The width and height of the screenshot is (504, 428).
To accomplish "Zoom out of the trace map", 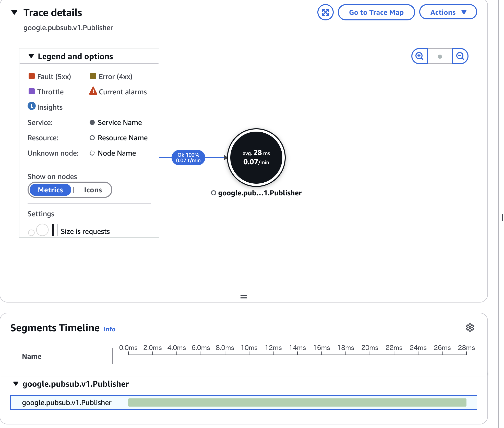I will coord(460,56).
